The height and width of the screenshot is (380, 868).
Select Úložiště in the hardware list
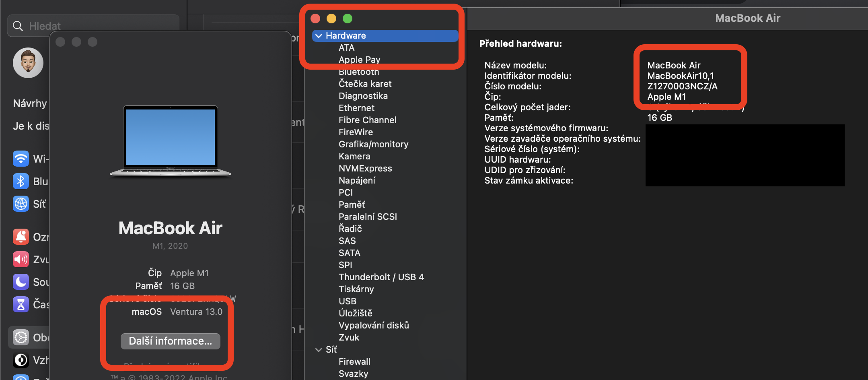pos(356,313)
